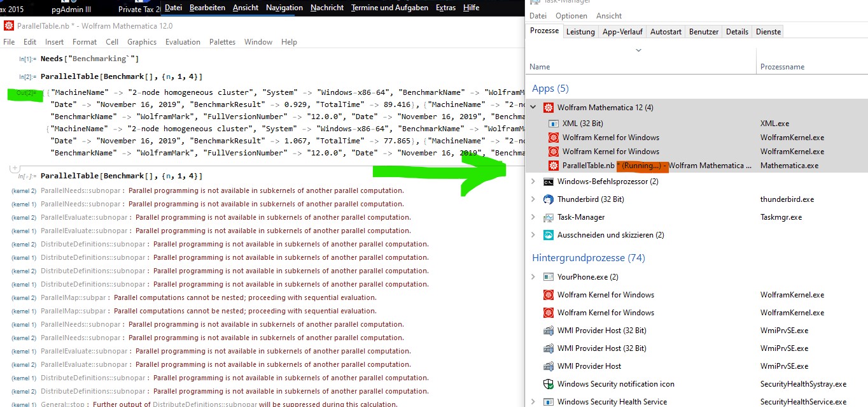Click the Windows Security Health Service icon

click(x=549, y=402)
